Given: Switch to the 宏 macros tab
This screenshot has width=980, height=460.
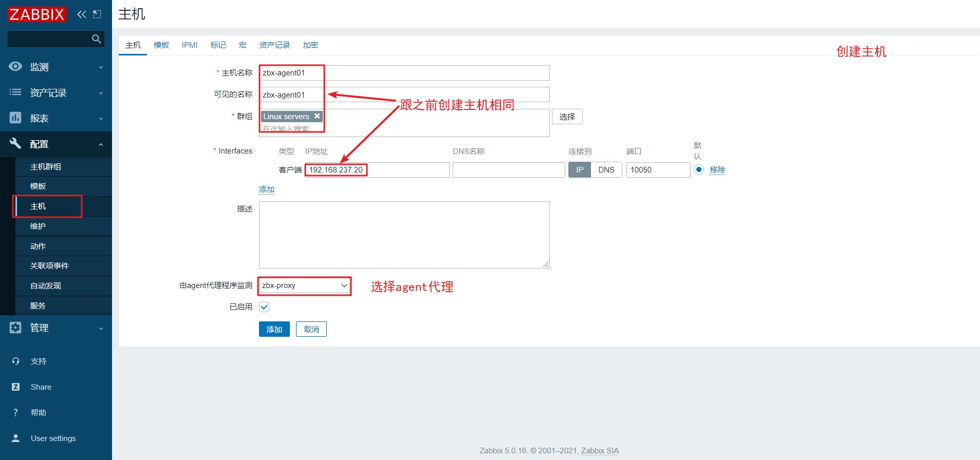Looking at the screenshot, I should tap(243, 45).
